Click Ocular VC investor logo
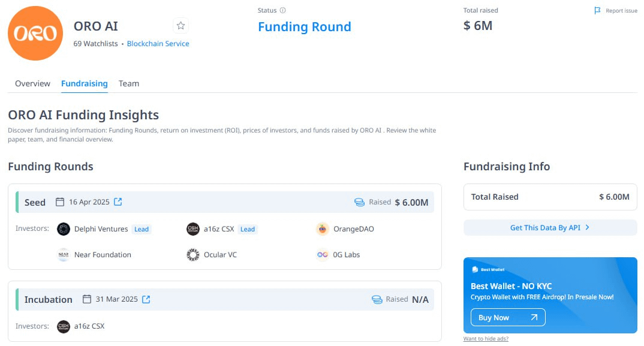644x346 pixels. [193, 255]
